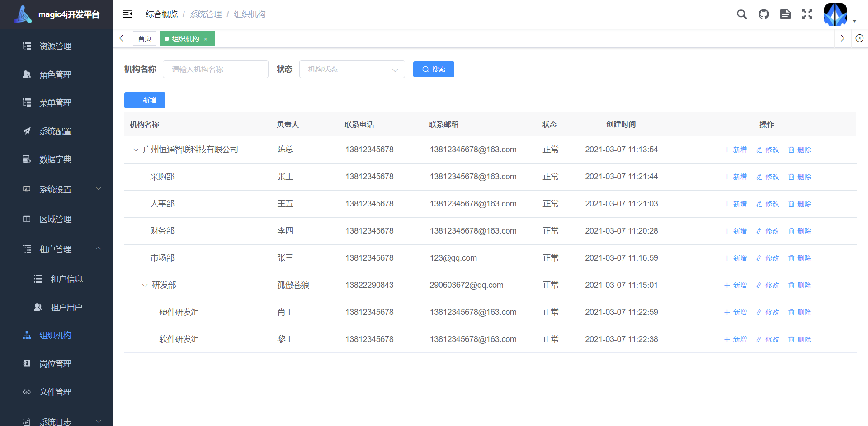The width and height of the screenshot is (868, 426).
Task: Expand the 系统日志 sidebar submenu
Action: click(57, 421)
